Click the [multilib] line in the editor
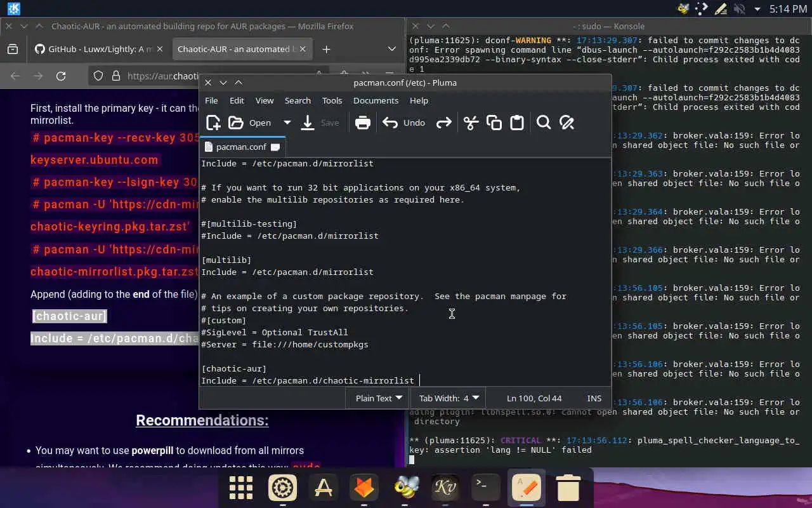This screenshot has width=812, height=508. [x=226, y=260]
